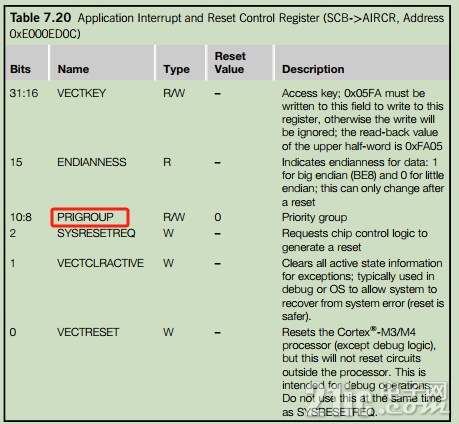459x424 pixels.
Task: Click the Type column header
Action: point(176,69)
